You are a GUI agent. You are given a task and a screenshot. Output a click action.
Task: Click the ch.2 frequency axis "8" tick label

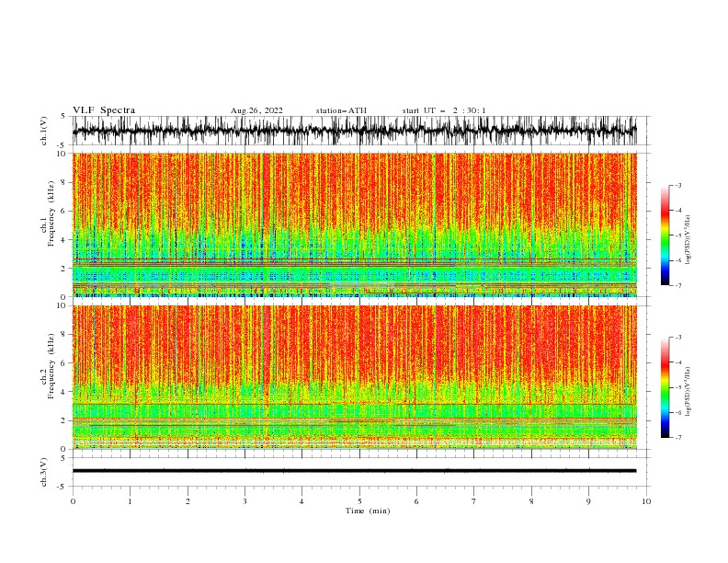[x=64, y=335]
